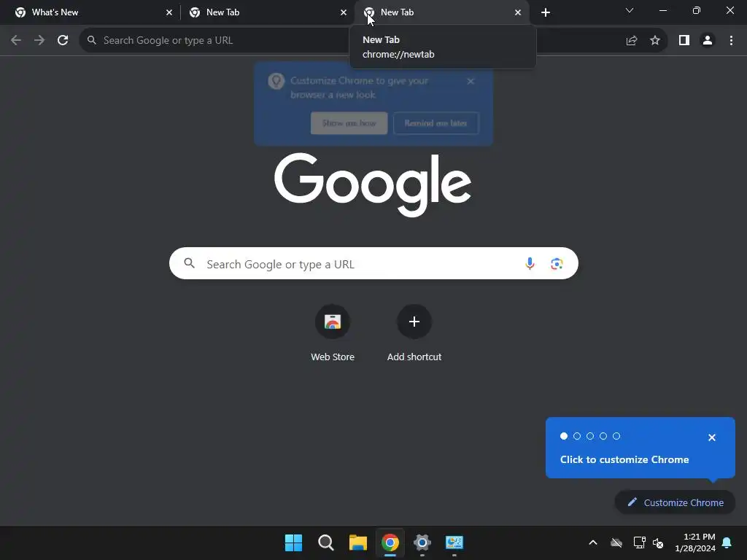747x560 pixels.
Task: Open a new tab with plus button
Action: pyautogui.click(x=546, y=12)
